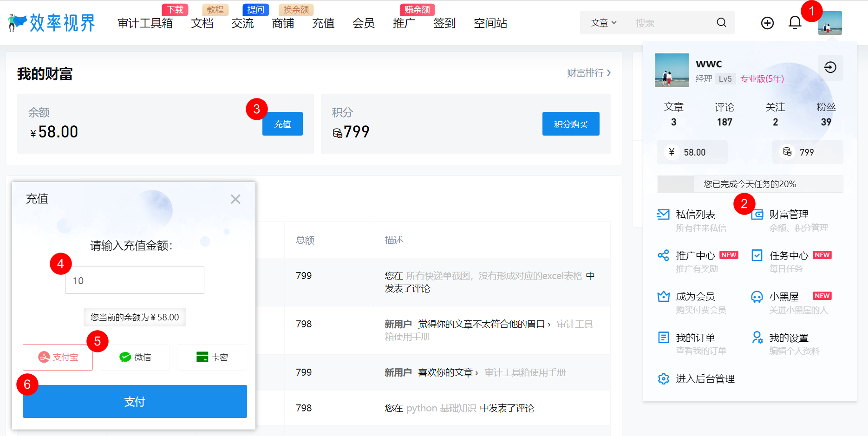Open the 文章 search category dropdown
This screenshot has height=436, width=868.
coord(604,22)
